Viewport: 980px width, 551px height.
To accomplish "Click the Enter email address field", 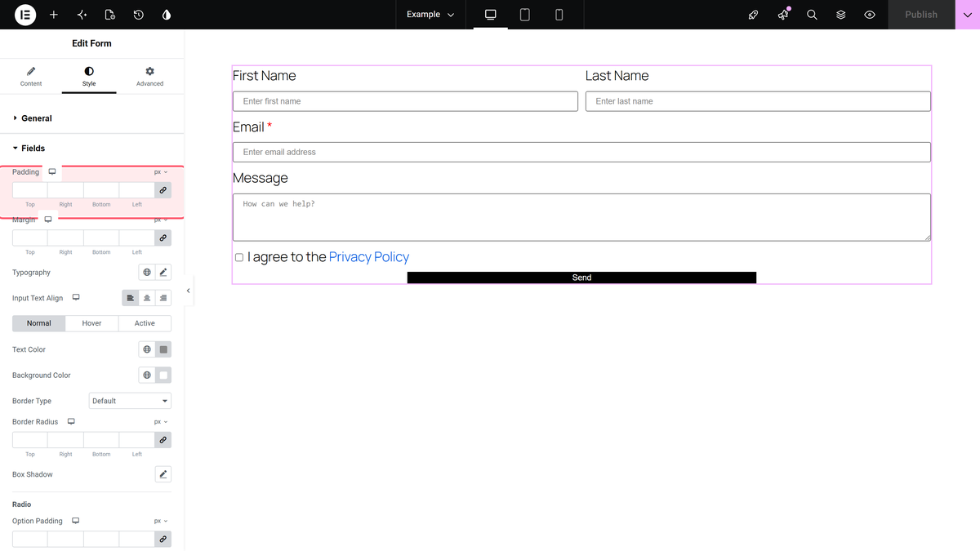I will tap(581, 152).
